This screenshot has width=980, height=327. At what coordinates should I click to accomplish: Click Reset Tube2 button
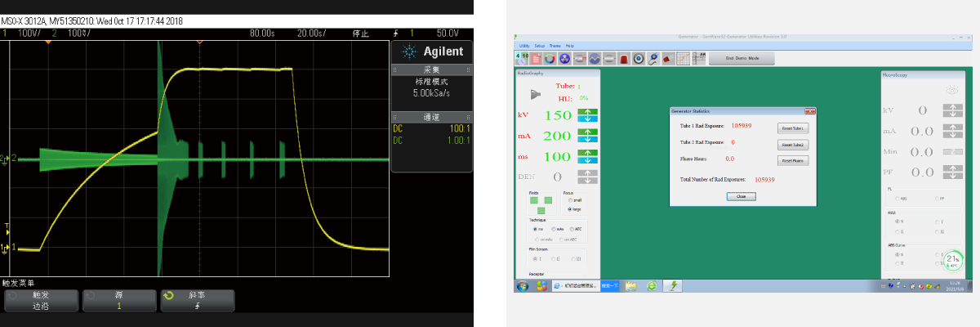(x=793, y=144)
